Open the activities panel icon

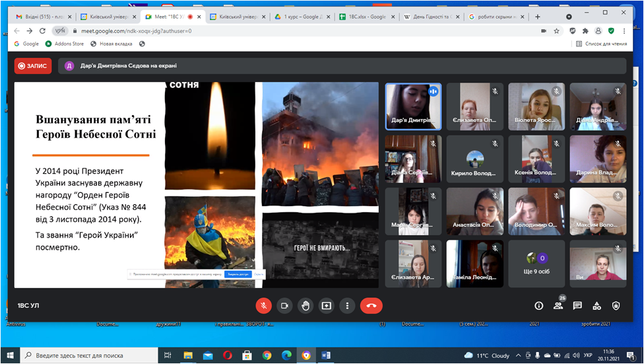coord(596,306)
